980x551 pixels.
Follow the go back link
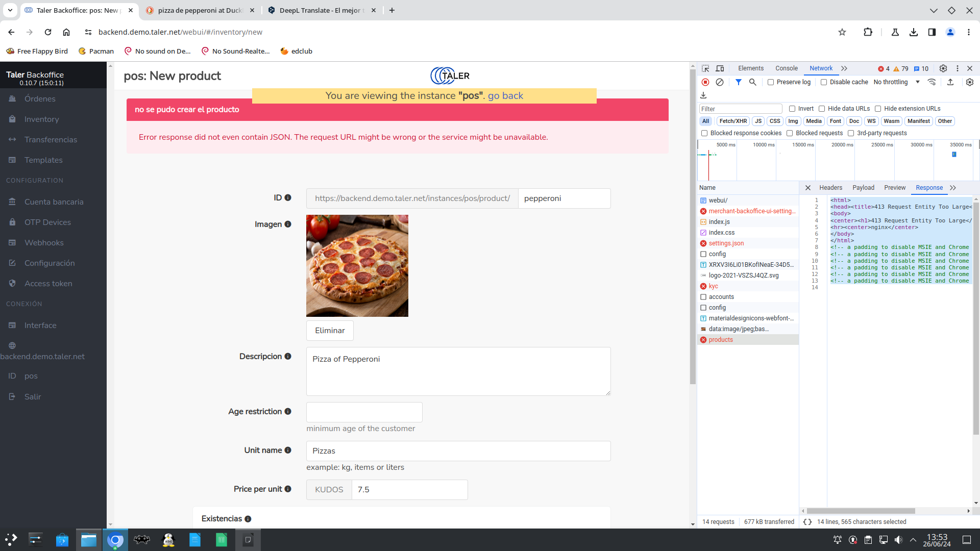tap(505, 95)
